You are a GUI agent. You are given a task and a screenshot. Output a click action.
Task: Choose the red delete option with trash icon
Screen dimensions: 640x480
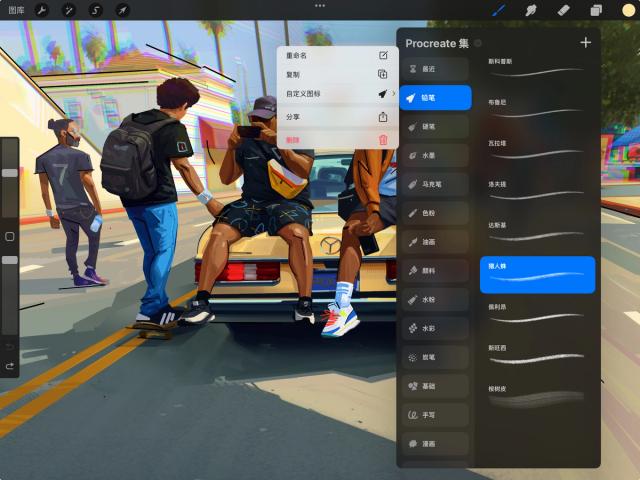pos(338,140)
